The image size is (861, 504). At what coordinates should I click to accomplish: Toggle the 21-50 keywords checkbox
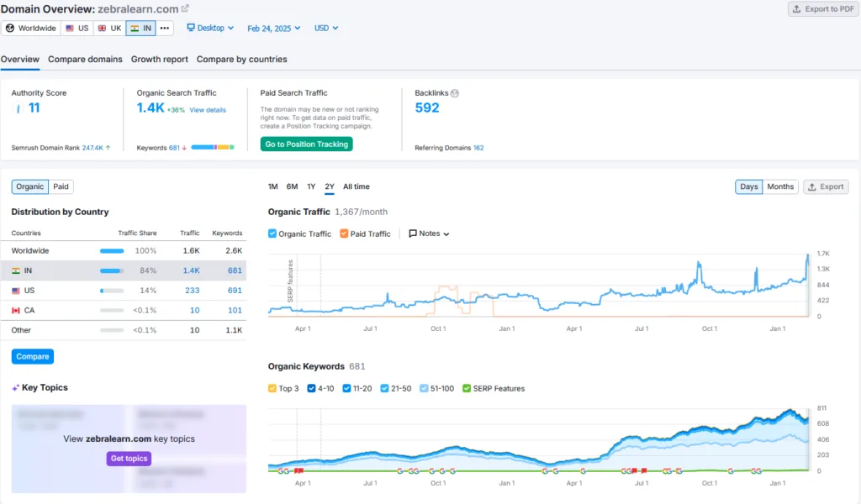click(x=384, y=388)
